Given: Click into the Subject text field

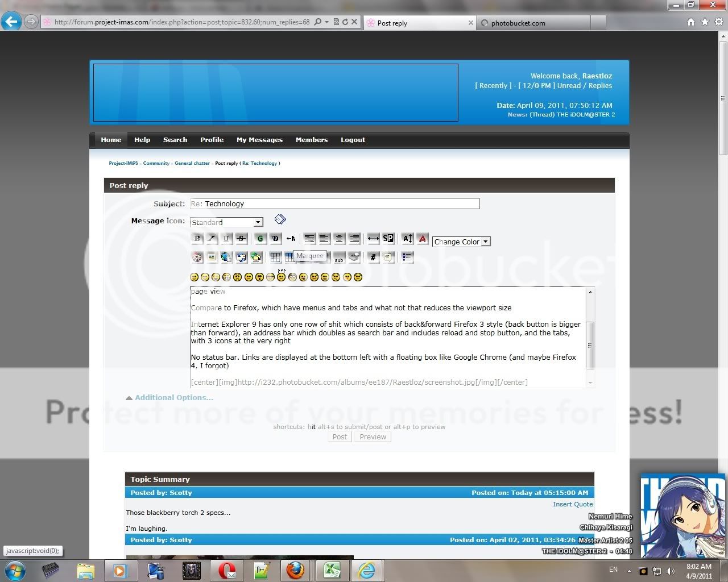Looking at the screenshot, I should 334,204.
